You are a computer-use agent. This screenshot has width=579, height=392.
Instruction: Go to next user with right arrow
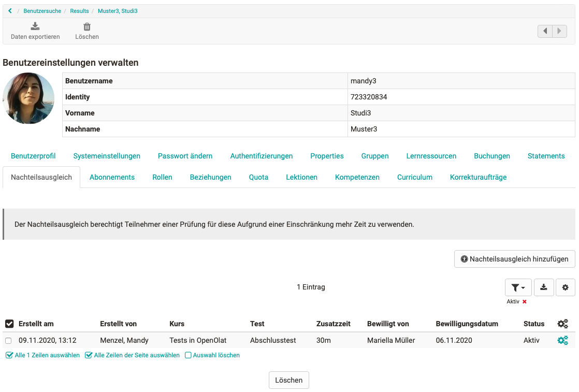coord(559,31)
